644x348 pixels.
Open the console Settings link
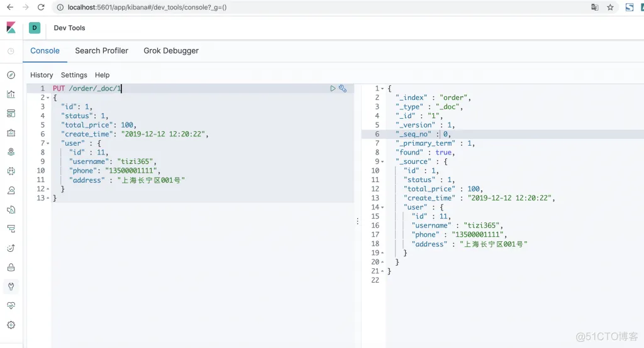click(x=74, y=75)
